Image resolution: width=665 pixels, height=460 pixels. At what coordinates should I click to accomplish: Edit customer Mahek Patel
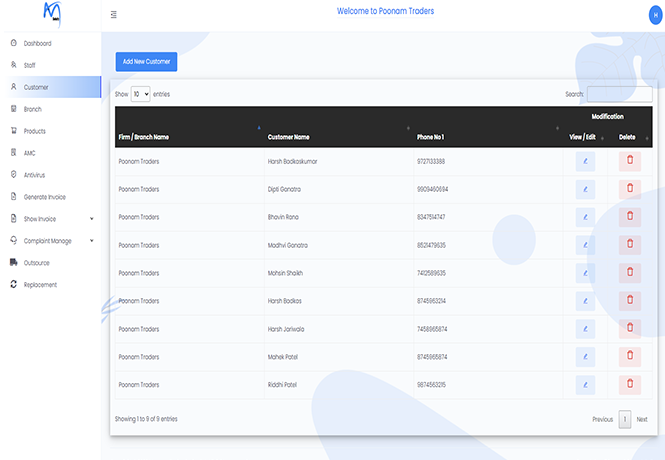coord(585,357)
